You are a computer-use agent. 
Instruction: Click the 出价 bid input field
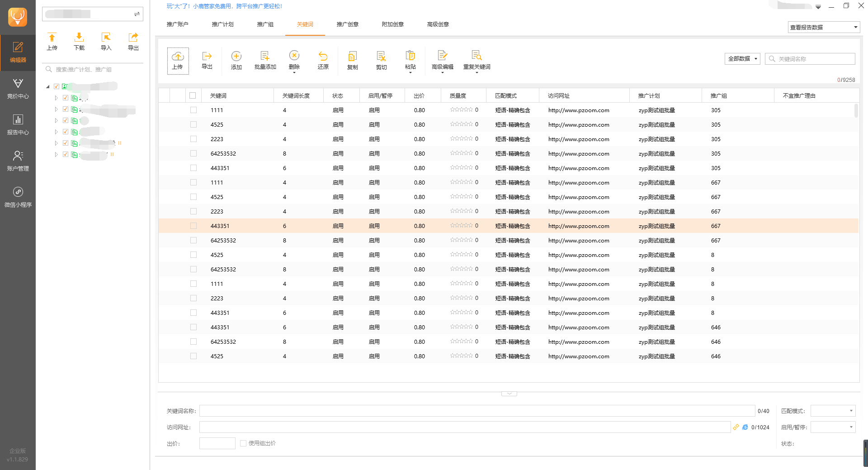pyautogui.click(x=217, y=443)
